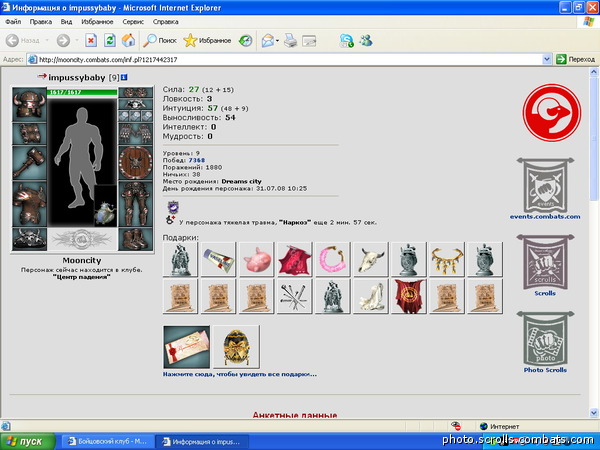This screenshot has height=450, width=600.
Task: Open the events.combats.com link
Action: click(x=545, y=217)
